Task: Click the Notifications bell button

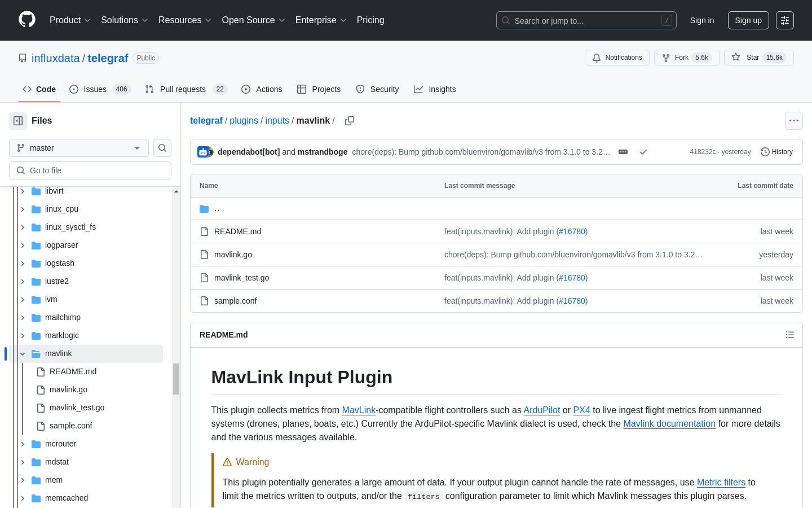Action: click(617, 58)
